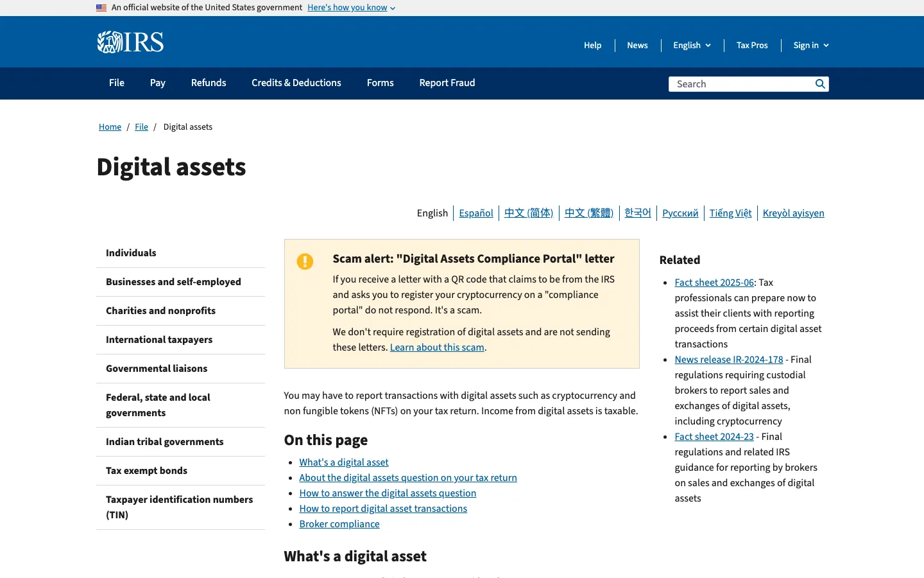Click "Learn about this scam" link
The width and height of the screenshot is (924, 578).
(437, 347)
